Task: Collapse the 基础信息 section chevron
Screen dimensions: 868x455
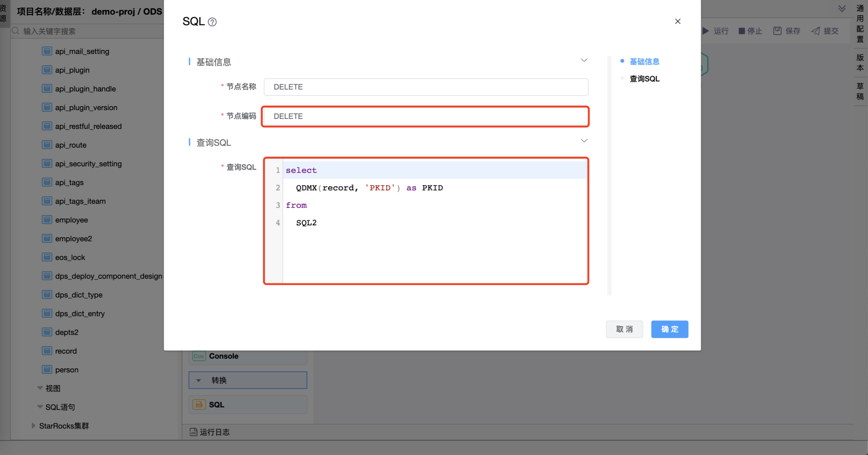Action: pyautogui.click(x=584, y=60)
